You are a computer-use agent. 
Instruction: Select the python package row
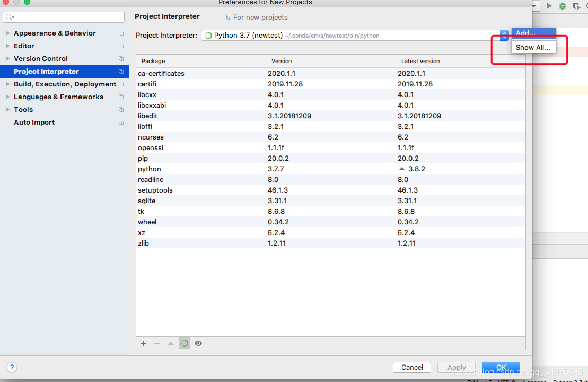(x=331, y=169)
